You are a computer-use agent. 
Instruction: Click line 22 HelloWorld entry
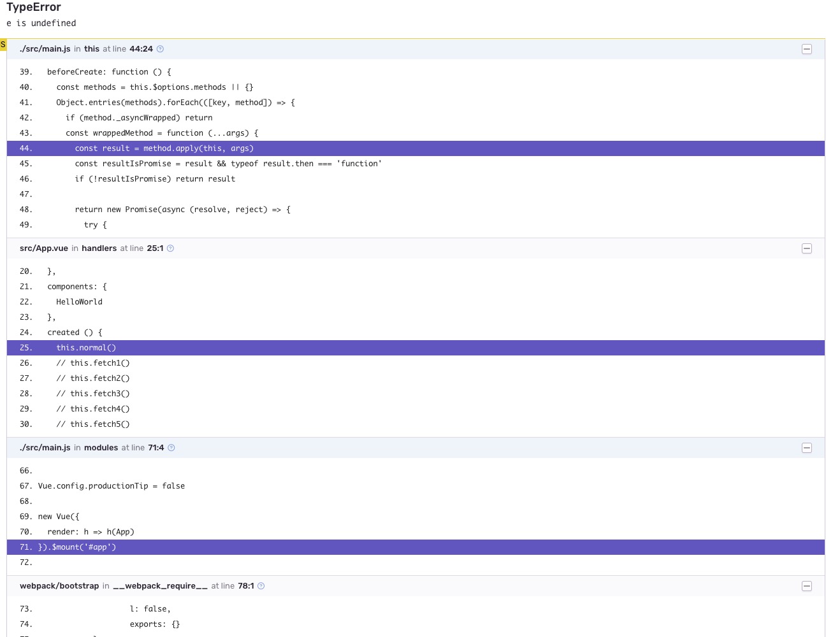(79, 302)
